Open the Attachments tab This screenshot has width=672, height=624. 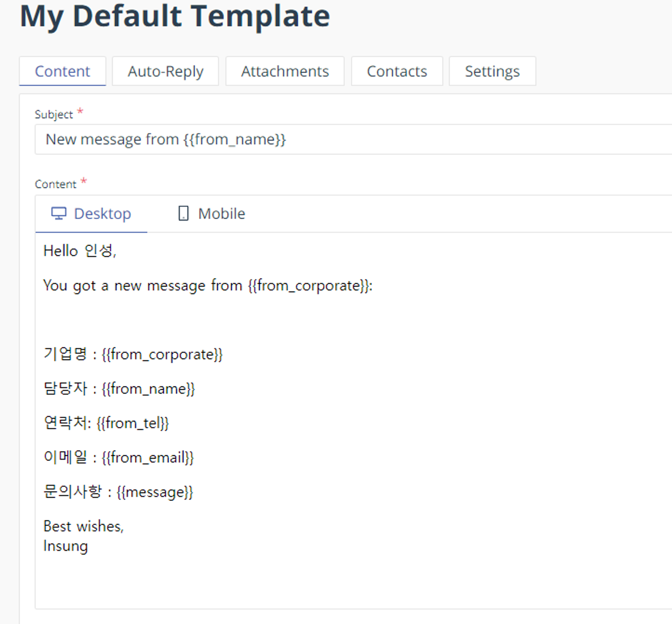coord(285,72)
